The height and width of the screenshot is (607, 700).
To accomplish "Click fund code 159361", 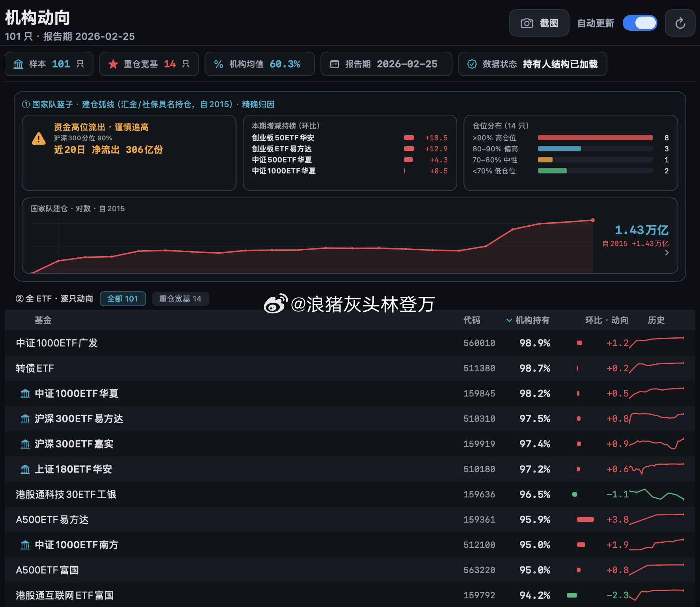I will point(479,519).
